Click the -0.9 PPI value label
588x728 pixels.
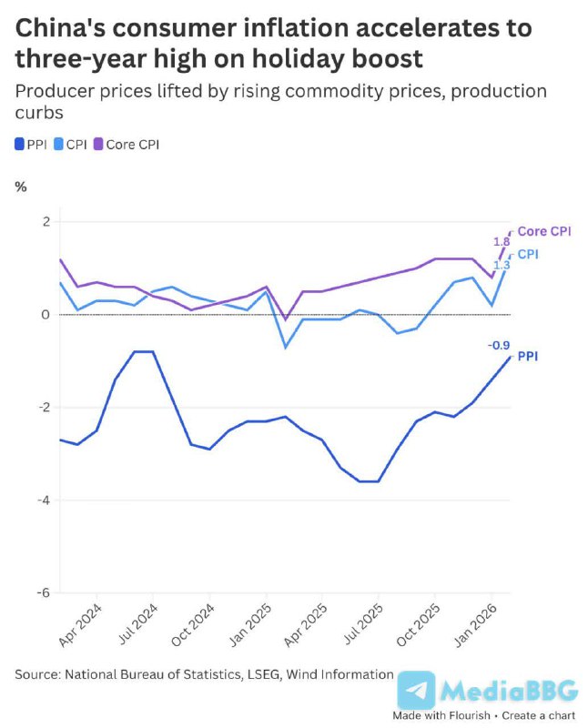498,345
